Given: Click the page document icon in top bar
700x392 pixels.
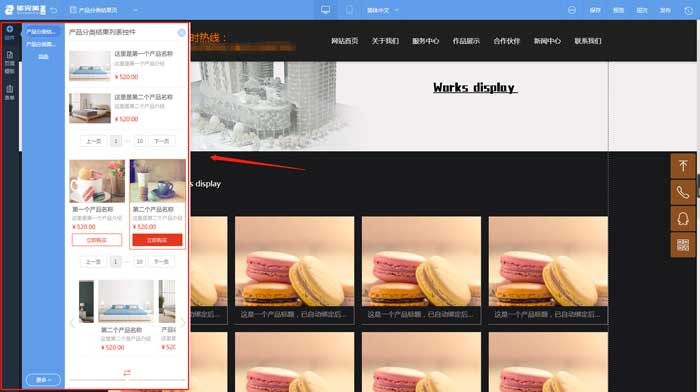Looking at the screenshot, I should click(73, 10).
